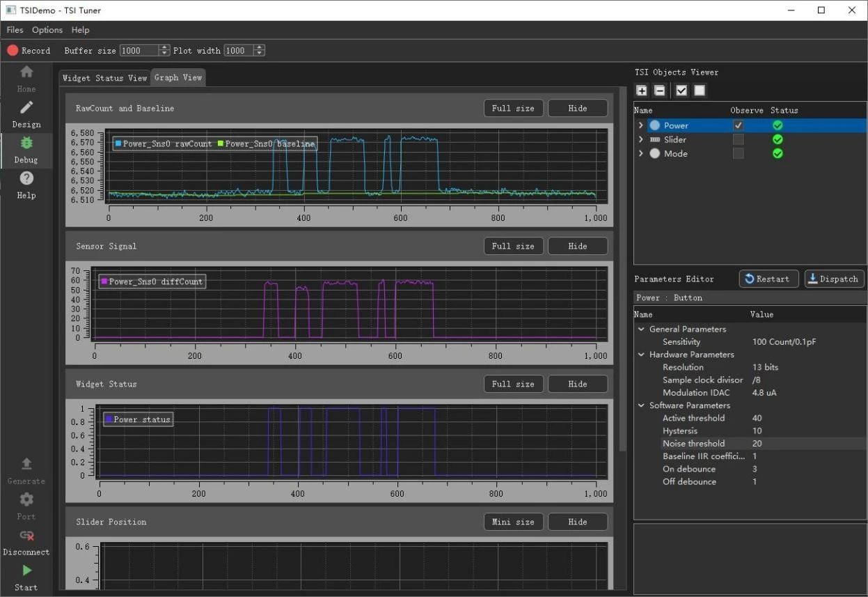This screenshot has width=868, height=597.
Task: Enable Observe checkbox for Slider
Action: (738, 139)
